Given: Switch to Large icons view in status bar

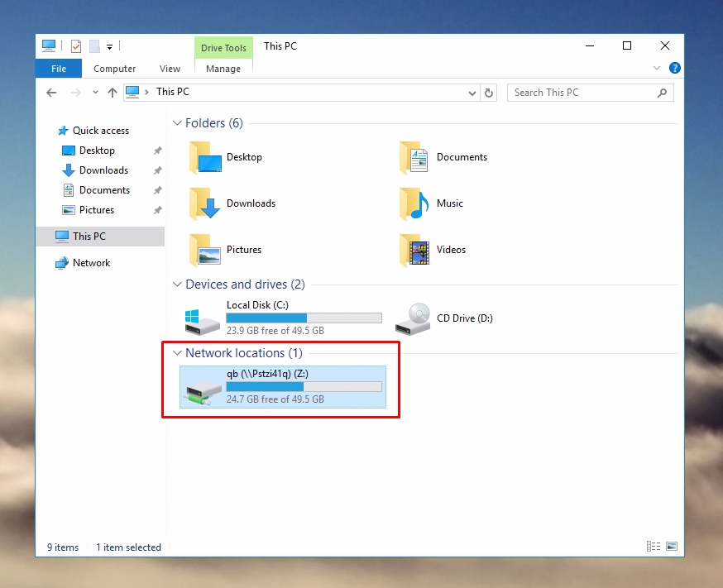Looking at the screenshot, I should tap(672, 547).
